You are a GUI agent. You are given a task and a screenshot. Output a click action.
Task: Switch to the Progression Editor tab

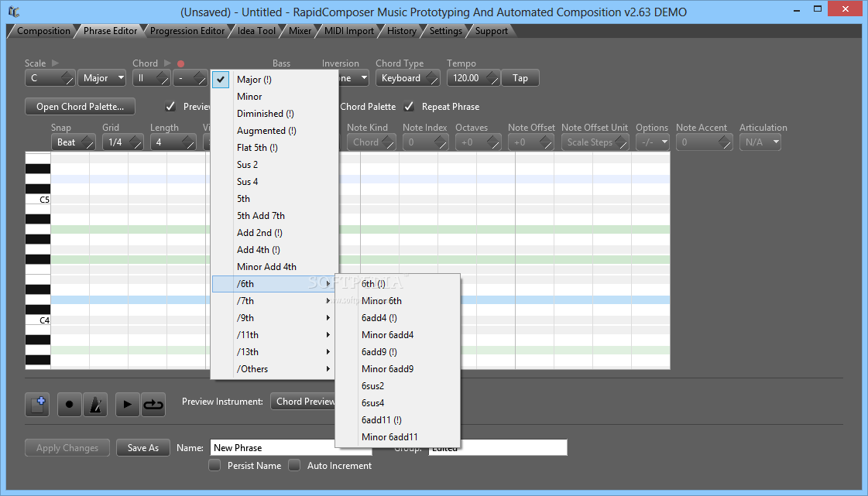(x=187, y=31)
